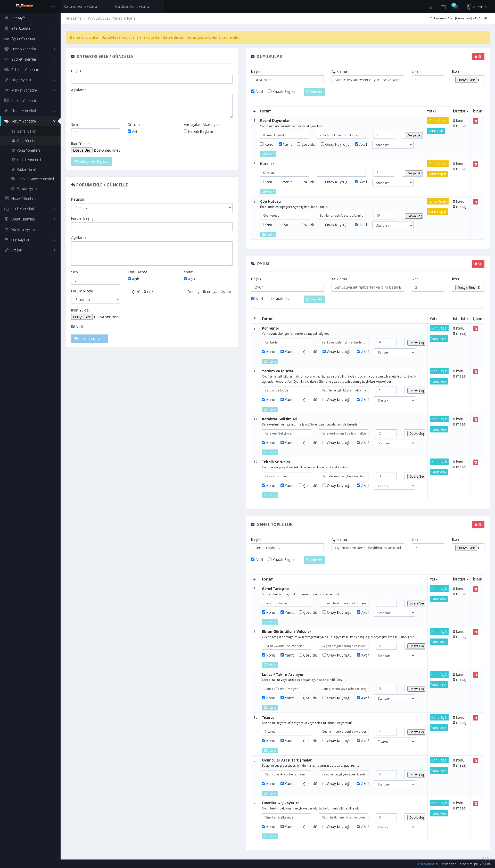495x868 pixels.
Task: Delete the Çöp Kutusu forum row
Action: pos(475,202)
